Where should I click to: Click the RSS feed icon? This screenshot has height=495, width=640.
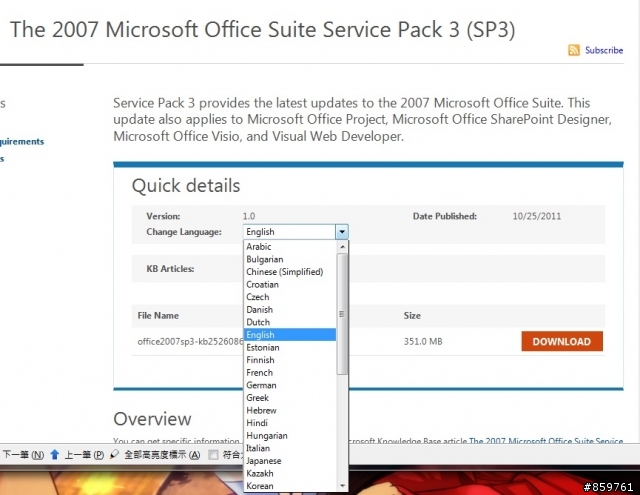click(573, 50)
